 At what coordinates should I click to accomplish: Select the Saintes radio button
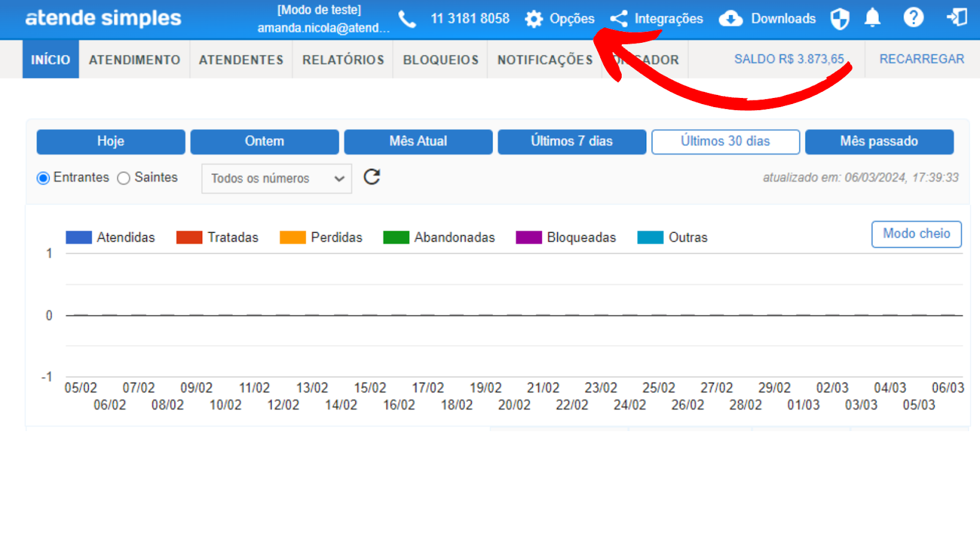point(124,178)
